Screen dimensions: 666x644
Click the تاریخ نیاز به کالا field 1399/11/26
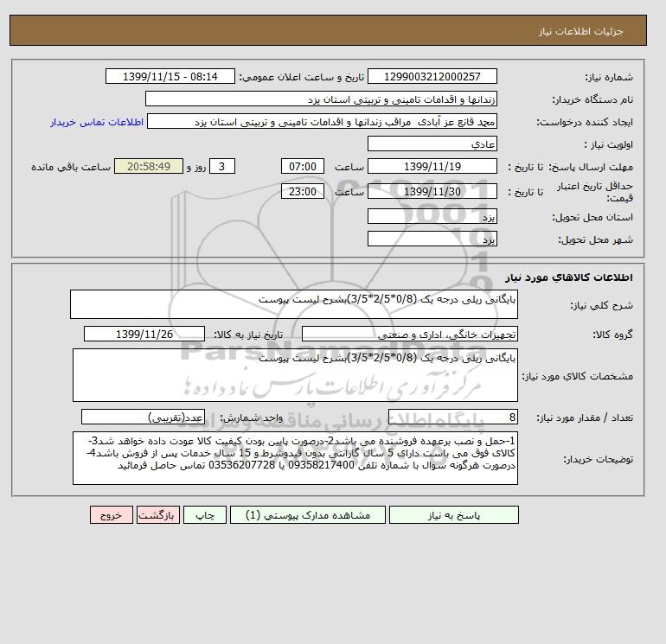144,334
